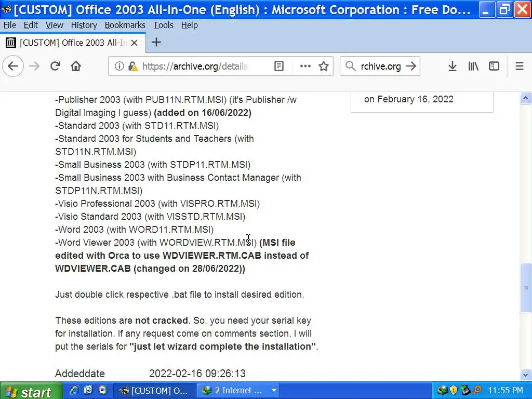
Task: Click 'Small Business 2003 (with STDP11.RTM.MSI)' line
Action: (x=153, y=165)
